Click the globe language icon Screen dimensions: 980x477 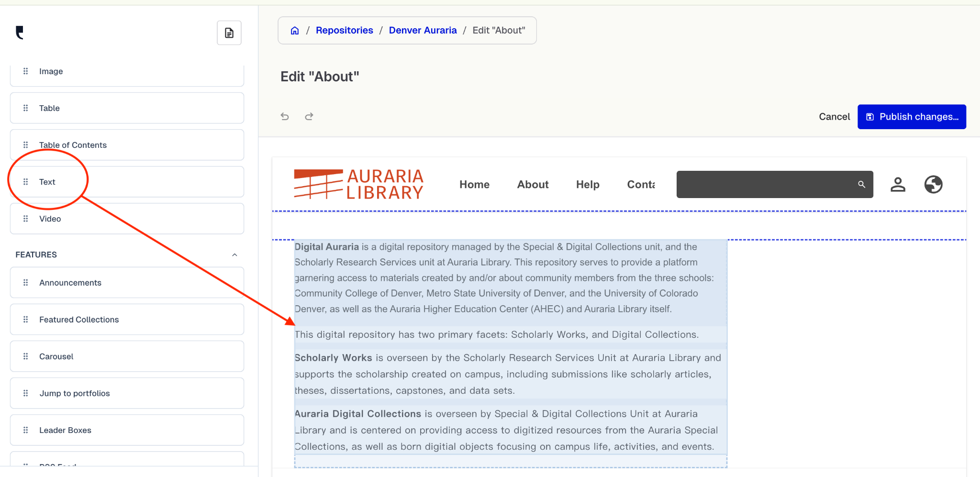point(933,184)
